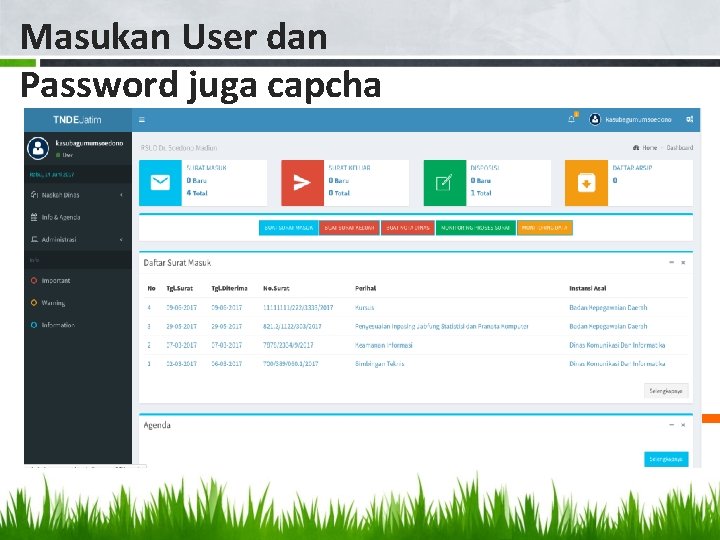Open the Info & Agenda sidebar menu
This screenshot has height=540, width=720.
[x=78, y=217]
